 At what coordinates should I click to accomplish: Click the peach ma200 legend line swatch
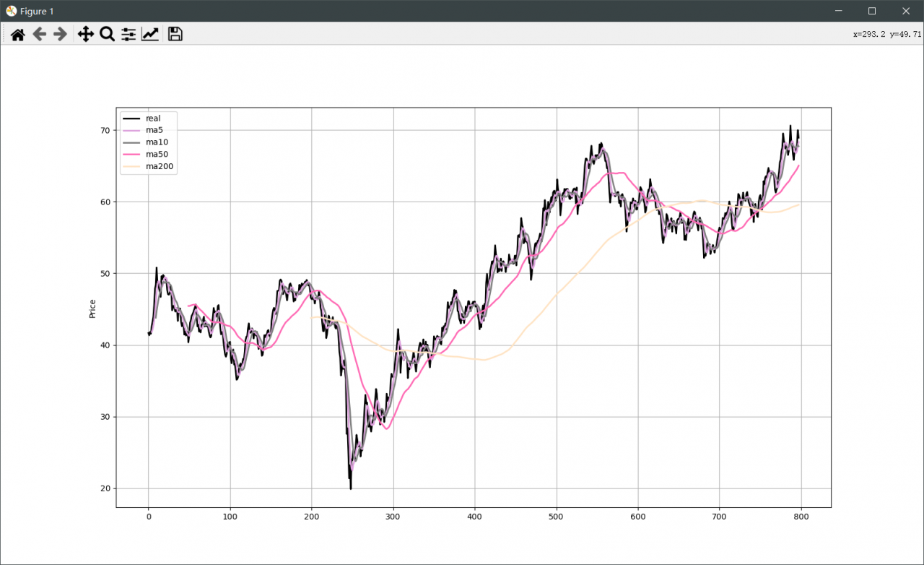click(131, 167)
